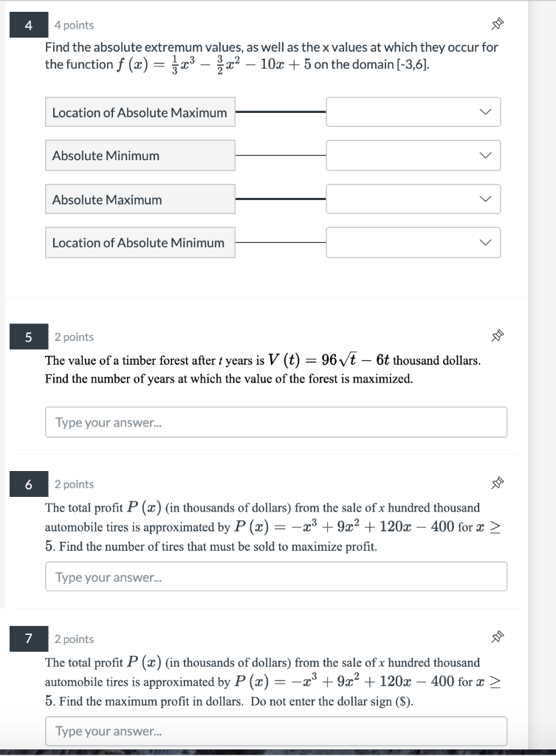Open the Absolute Minimum answer dropdown
This screenshot has height=756, width=556.
click(412, 155)
